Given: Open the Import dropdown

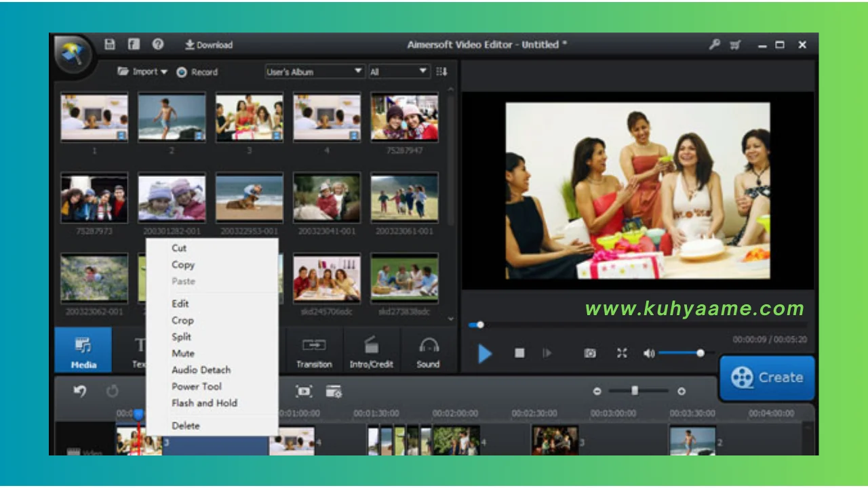Looking at the screenshot, I should tap(142, 71).
